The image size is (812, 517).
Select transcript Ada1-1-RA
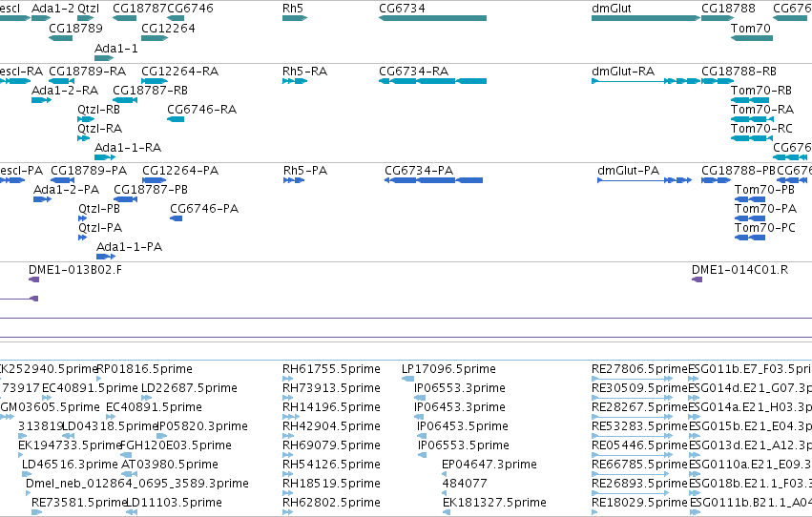[105, 157]
